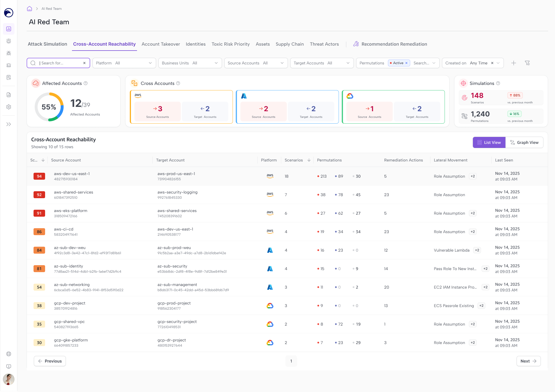Viewport: 555px width, 392px height.
Task: Open the dashboard chart icon in sidebar
Action: click(9, 29)
